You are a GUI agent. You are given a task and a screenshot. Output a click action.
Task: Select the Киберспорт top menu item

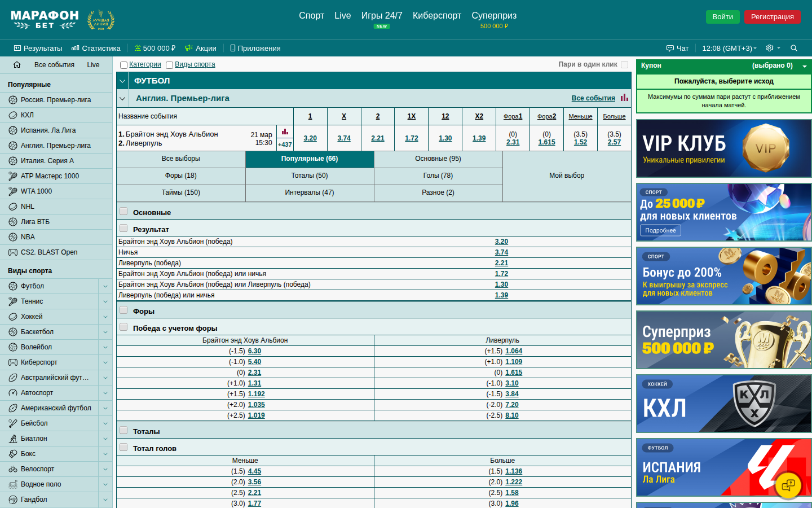(436, 16)
